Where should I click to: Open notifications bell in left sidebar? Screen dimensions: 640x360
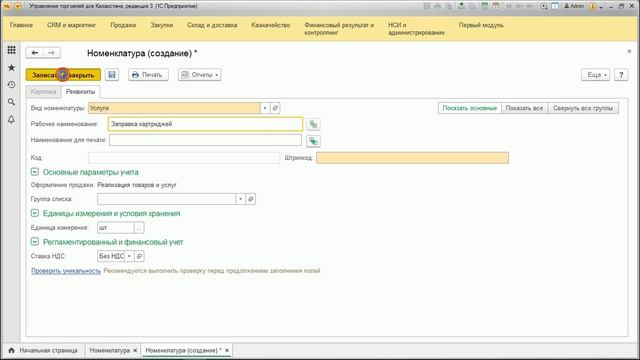[x=11, y=119]
